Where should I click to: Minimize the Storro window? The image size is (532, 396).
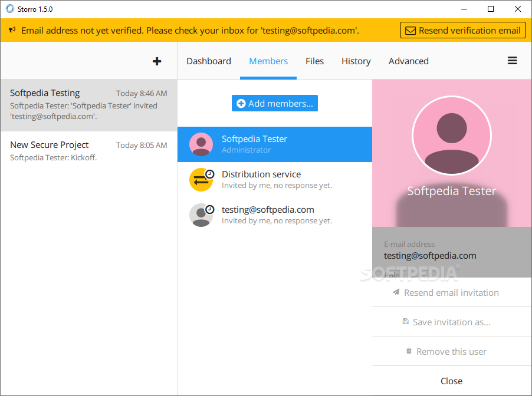pos(464,9)
